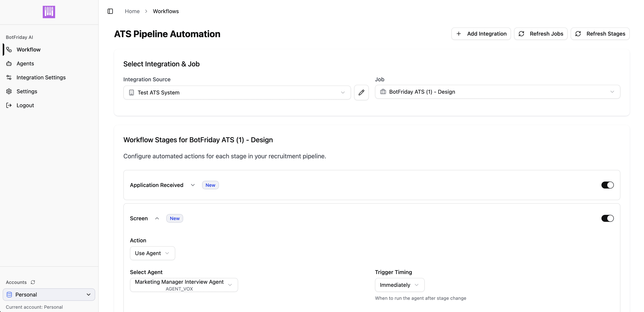Click the Workflows breadcrumb
Viewport: 644px width, 312px height.
166,11
